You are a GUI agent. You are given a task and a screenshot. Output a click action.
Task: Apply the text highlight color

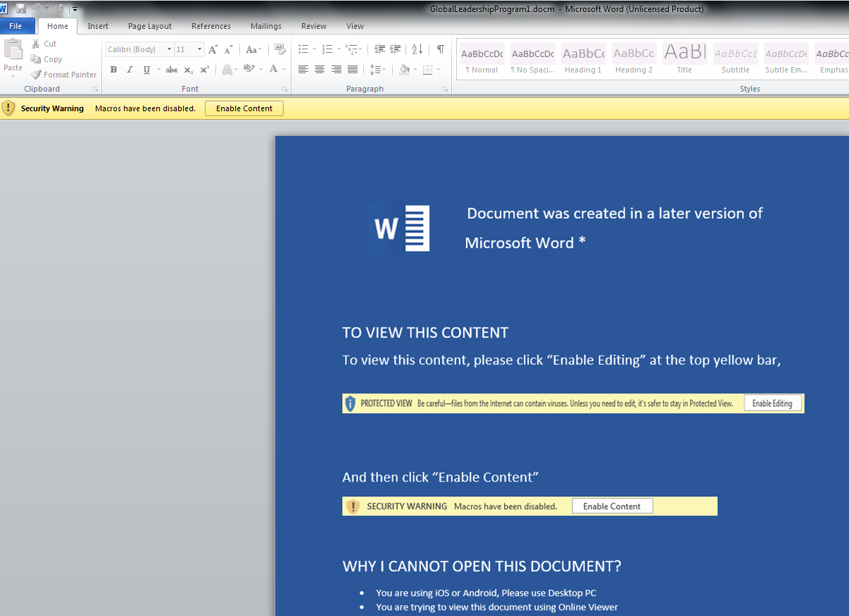coord(249,70)
